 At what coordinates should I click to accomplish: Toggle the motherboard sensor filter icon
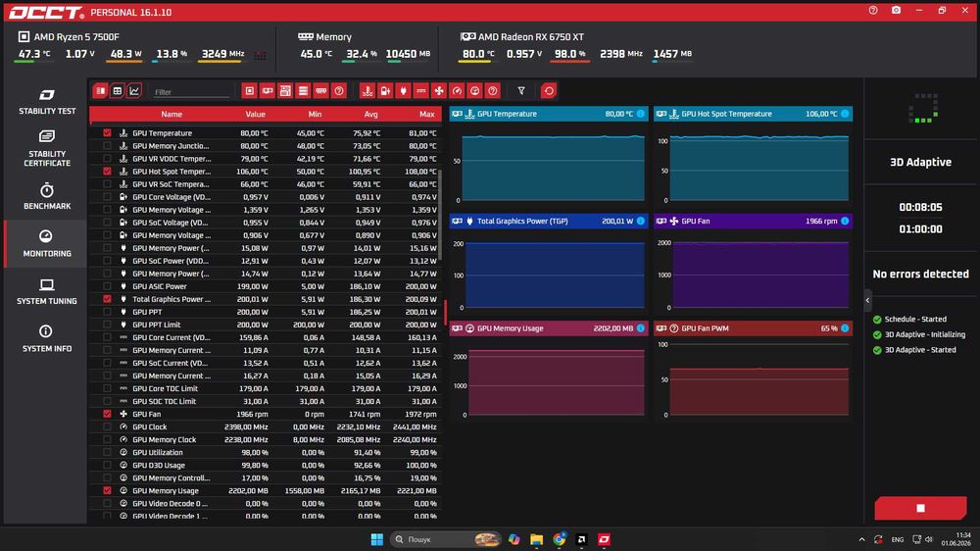pyautogui.click(x=285, y=90)
